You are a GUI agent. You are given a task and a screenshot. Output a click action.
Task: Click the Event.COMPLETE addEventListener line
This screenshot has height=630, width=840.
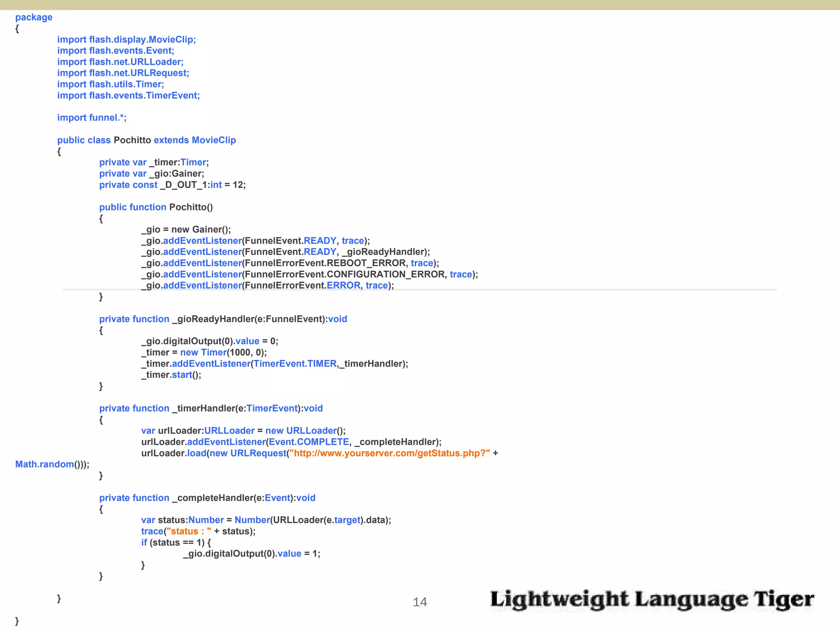(x=291, y=442)
